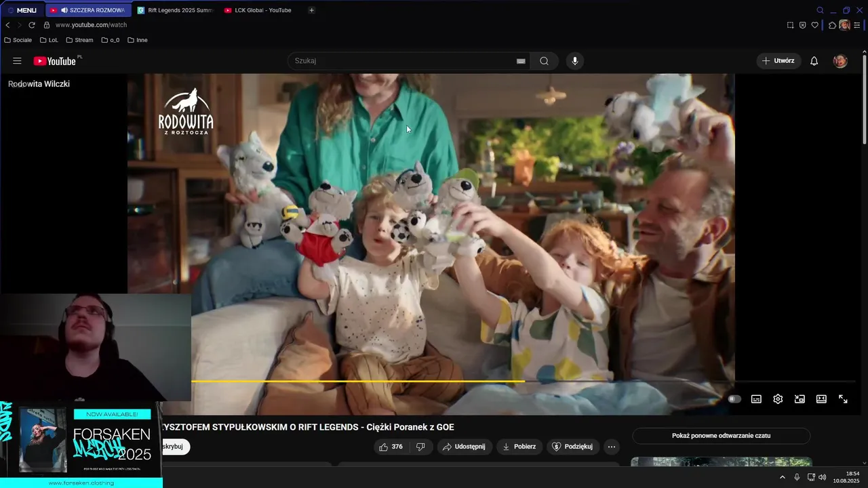The width and height of the screenshot is (868, 488).
Task: Open browser easy setup menu
Action: tap(857, 25)
